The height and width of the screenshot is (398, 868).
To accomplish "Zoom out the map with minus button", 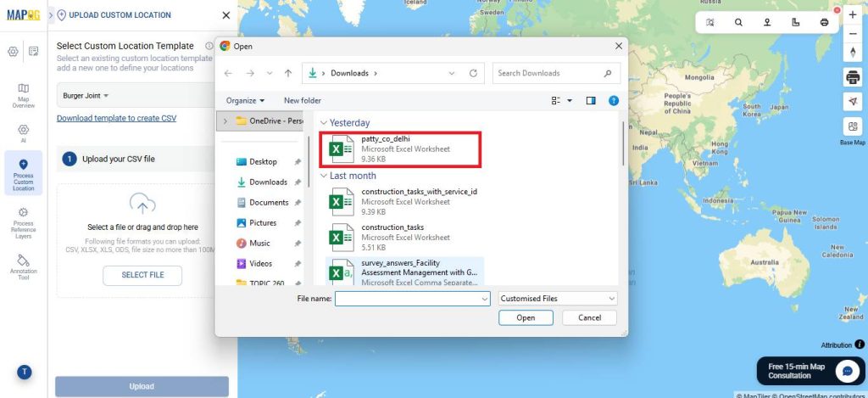I will [853, 33].
